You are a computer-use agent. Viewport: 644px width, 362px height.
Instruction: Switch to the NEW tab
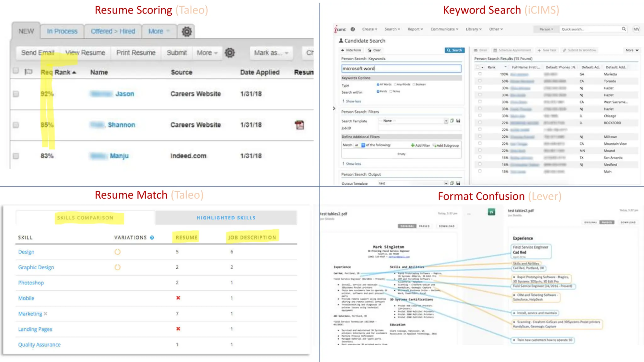pyautogui.click(x=26, y=31)
